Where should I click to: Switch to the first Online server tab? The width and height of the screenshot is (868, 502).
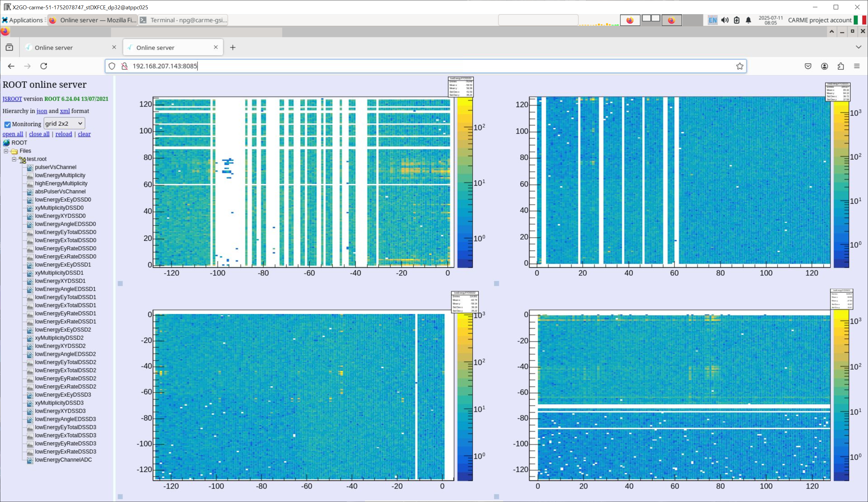click(x=70, y=48)
